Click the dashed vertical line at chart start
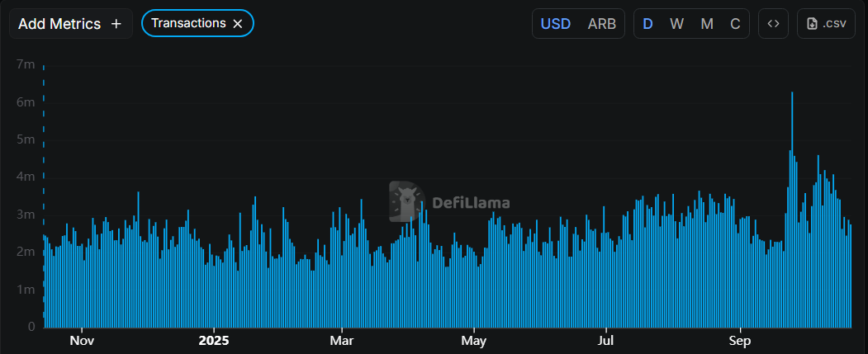868x354 pixels. pos(44,165)
